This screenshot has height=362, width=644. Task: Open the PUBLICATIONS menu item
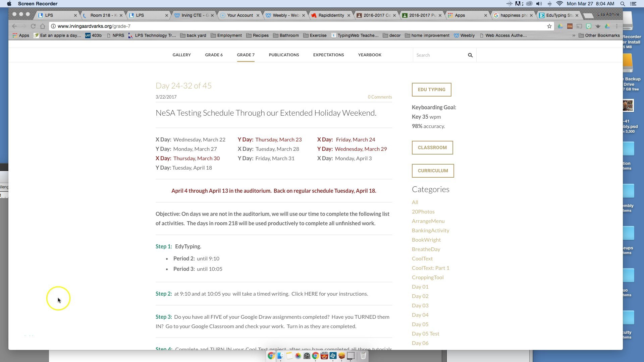(284, 55)
